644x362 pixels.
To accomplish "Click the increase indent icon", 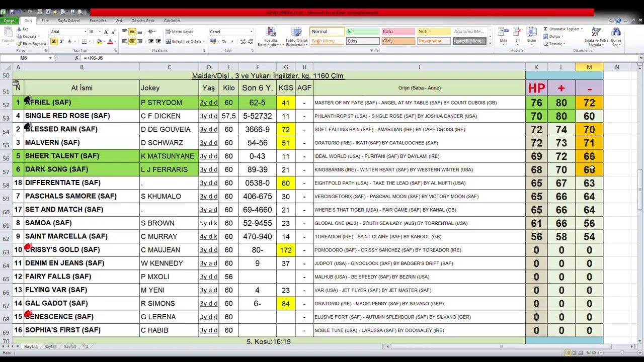I will [x=158, y=41].
